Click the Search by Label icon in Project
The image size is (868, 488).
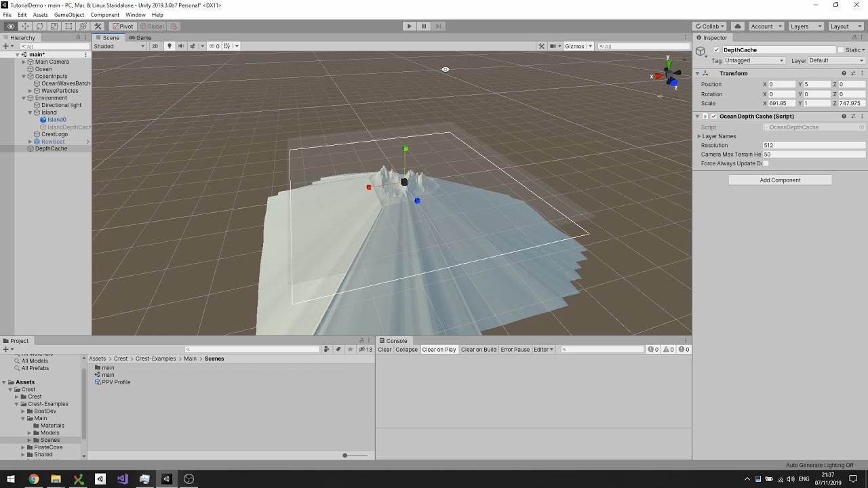338,350
